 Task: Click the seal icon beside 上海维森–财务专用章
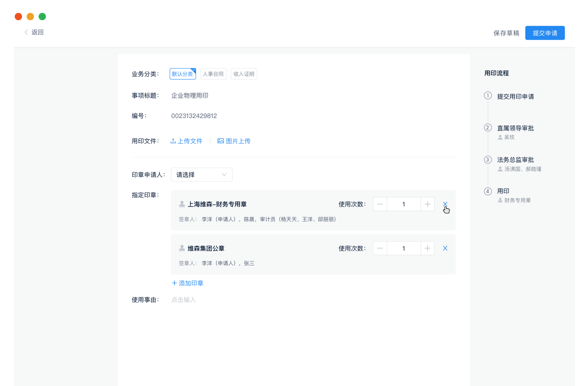pyautogui.click(x=182, y=204)
